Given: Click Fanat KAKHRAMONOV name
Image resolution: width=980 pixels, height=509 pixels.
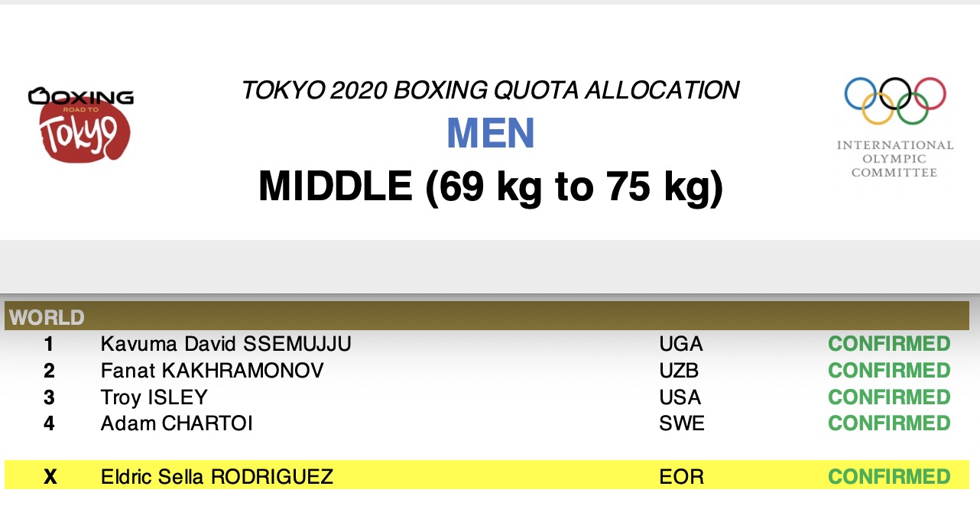Looking at the screenshot, I should tap(212, 371).
